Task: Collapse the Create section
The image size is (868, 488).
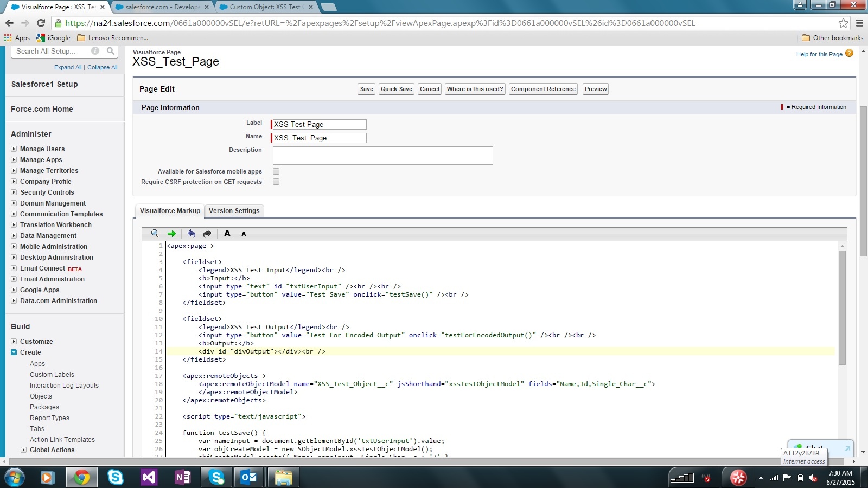Action: tap(14, 352)
